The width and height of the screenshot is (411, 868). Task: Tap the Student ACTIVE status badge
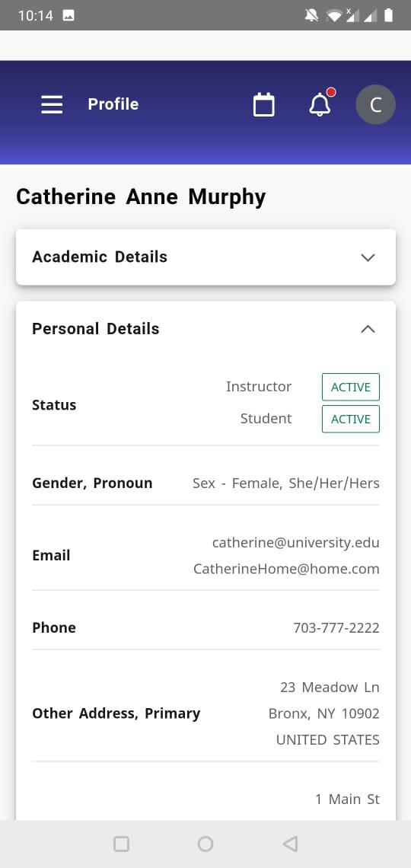(x=351, y=419)
